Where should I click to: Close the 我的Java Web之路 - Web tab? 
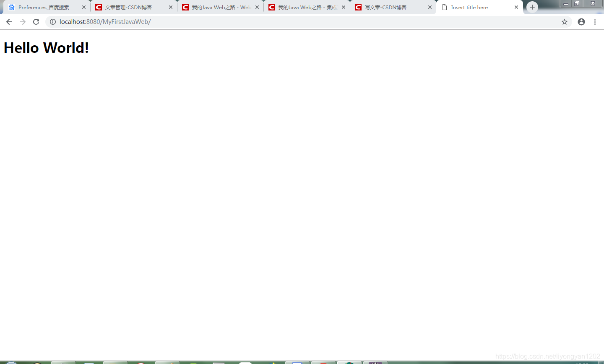[x=257, y=8]
